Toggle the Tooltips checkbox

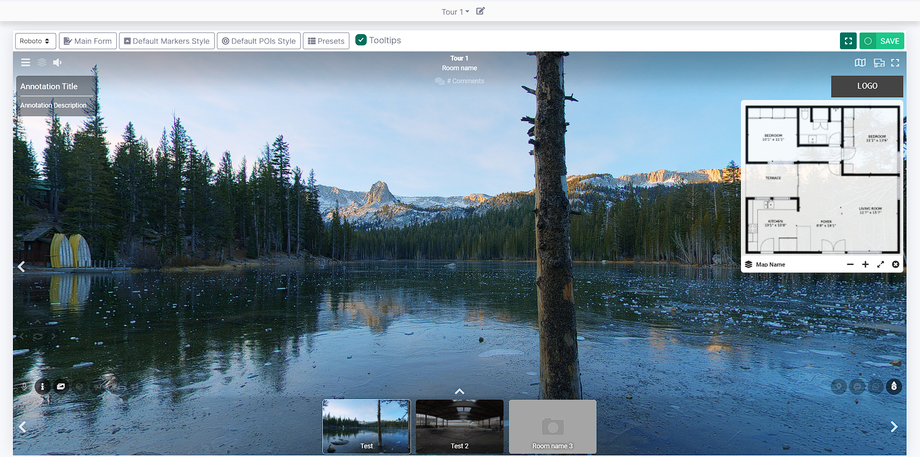point(361,40)
